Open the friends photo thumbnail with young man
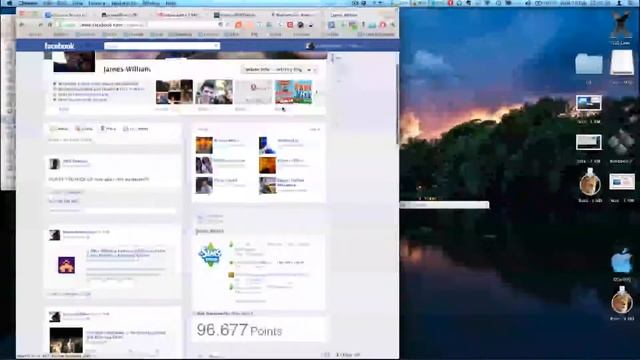640x360 pixels. pos(214,91)
